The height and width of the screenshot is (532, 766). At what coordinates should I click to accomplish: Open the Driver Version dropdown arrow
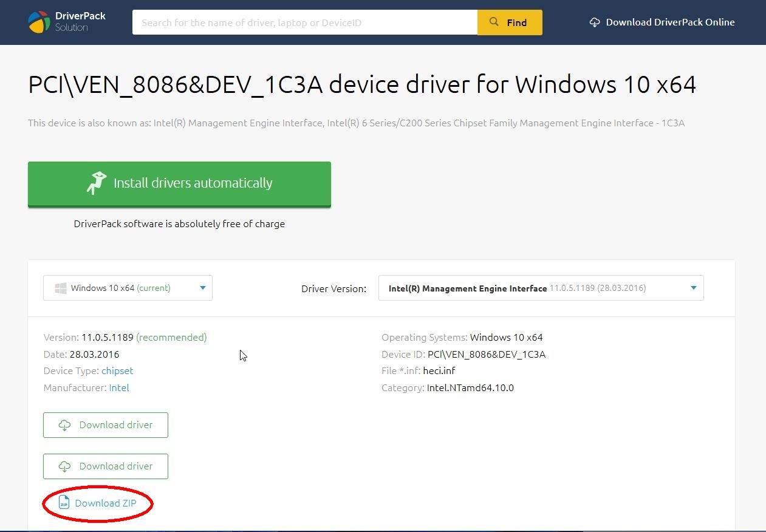pyautogui.click(x=693, y=288)
